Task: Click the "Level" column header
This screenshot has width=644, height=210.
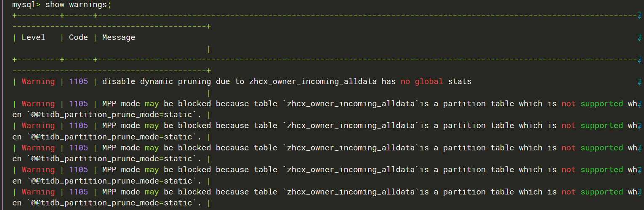Action: click(x=33, y=37)
